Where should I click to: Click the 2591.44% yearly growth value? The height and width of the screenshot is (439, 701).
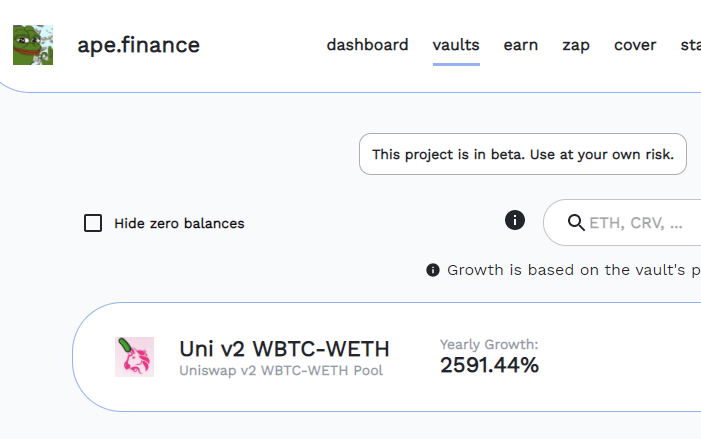490,365
